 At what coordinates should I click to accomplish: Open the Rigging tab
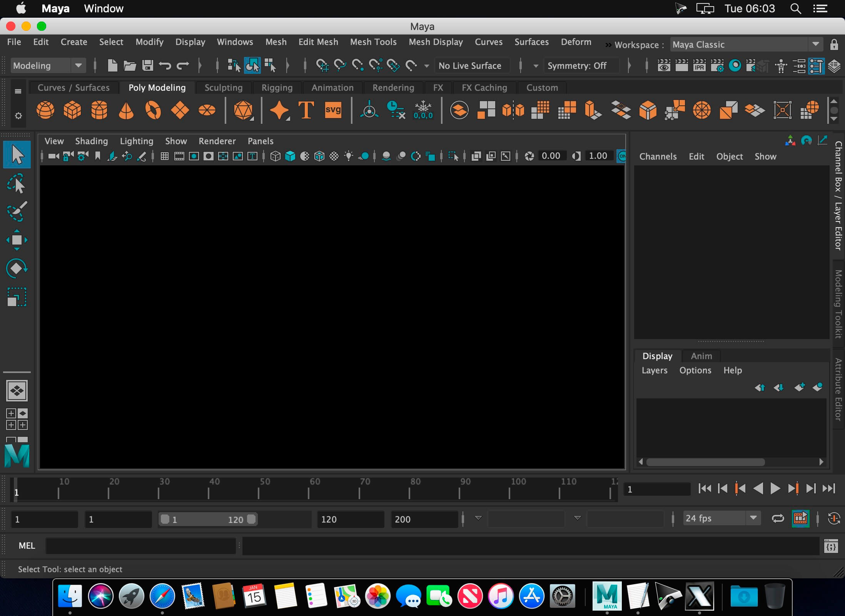pyautogui.click(x=276, y=87)
